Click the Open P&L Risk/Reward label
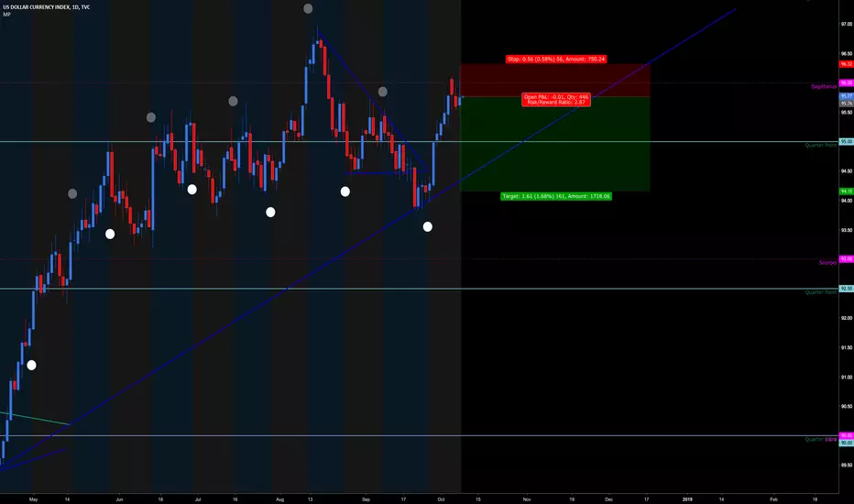The width and height of the screenshot is (854, 504). 556,100
